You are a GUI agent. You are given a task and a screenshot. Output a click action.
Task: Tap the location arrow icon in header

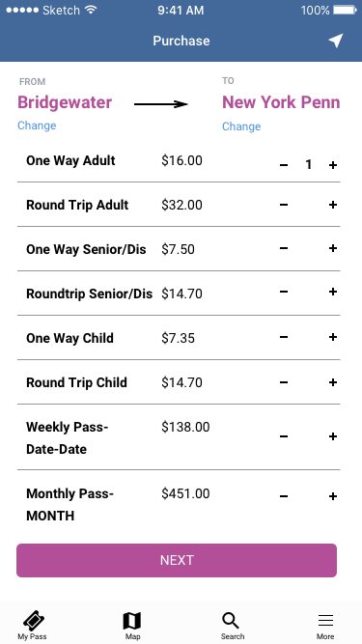pos(336,41)
